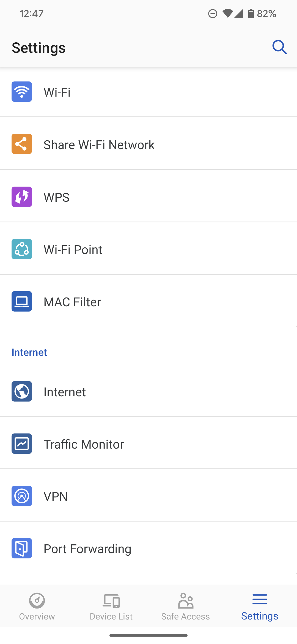The image size is (297, 644).
Task: Tap the MAC Filter laptop icon
Action: [22, 301]
